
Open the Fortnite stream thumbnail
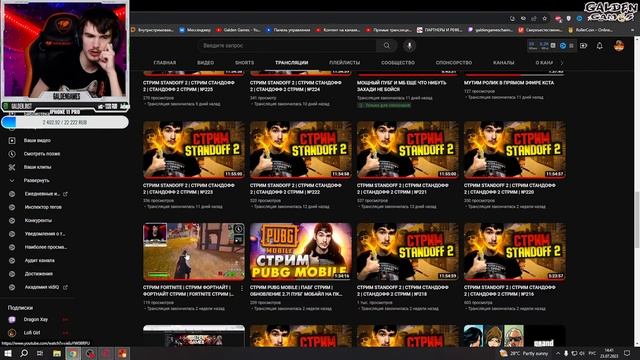point(194,251)
